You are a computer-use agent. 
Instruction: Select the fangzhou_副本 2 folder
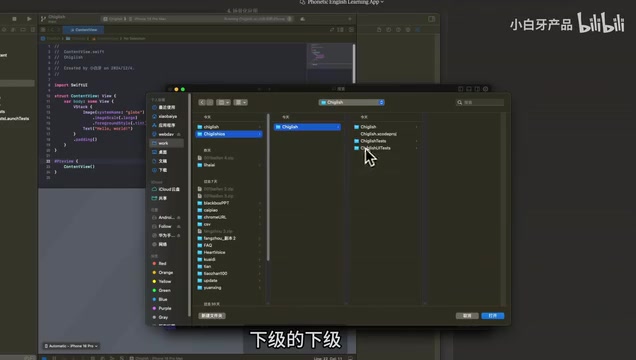(x=229, y=238)
